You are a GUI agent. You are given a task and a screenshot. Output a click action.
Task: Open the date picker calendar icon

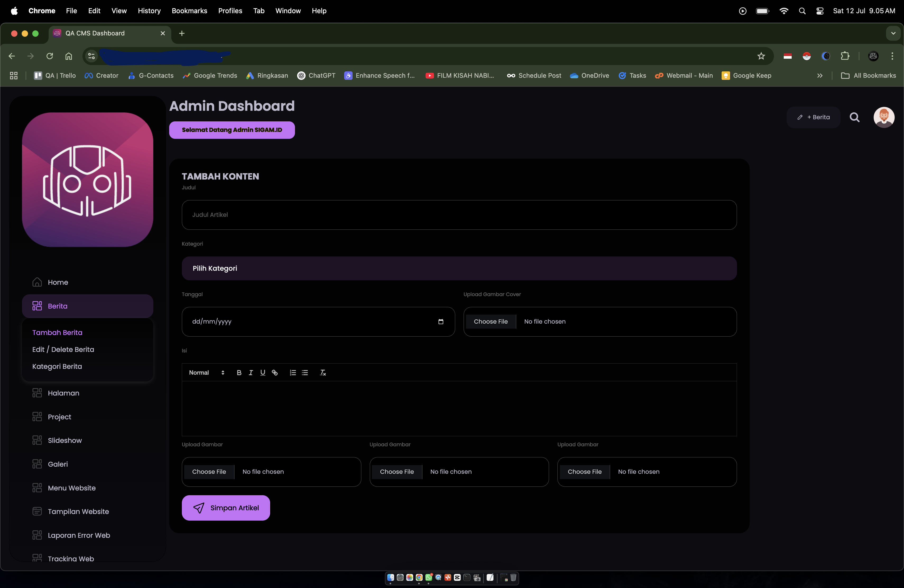(441, 322)
